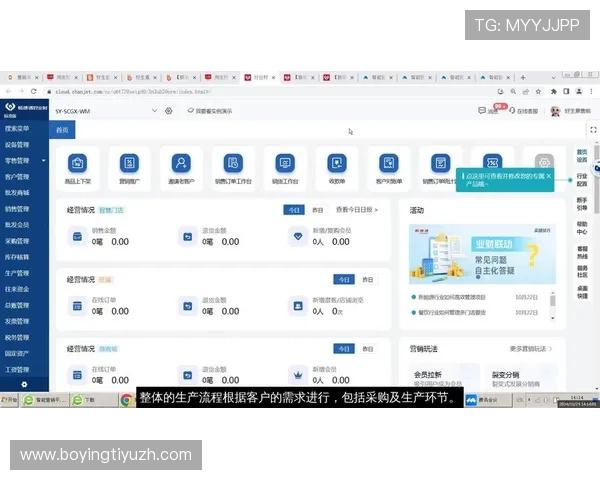Open the 商品上下架 shortcut icon
This screenshot has height=480, width=600.
point(78,163)
